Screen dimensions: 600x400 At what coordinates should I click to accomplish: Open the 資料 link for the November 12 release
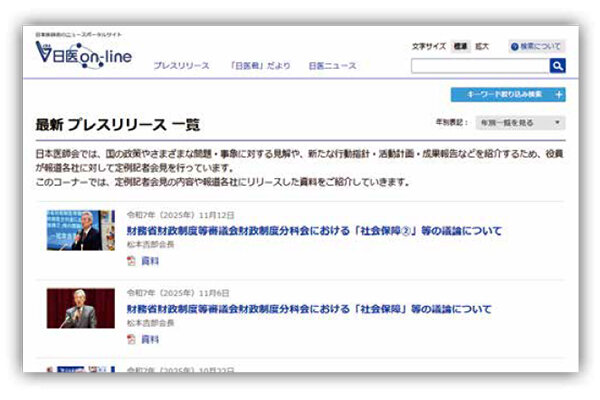pyautogui.click(x=149, y=260)
